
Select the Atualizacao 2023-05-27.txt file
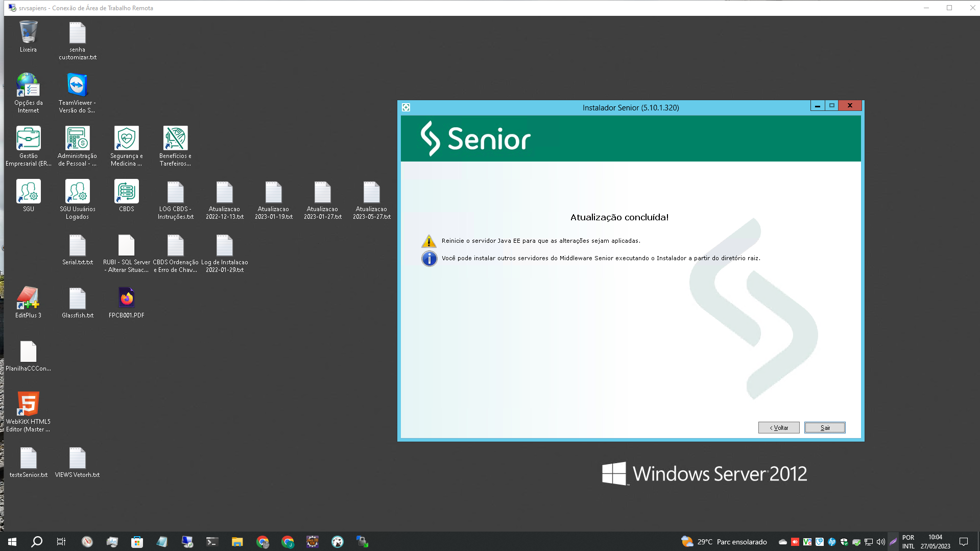click(372, 200)
